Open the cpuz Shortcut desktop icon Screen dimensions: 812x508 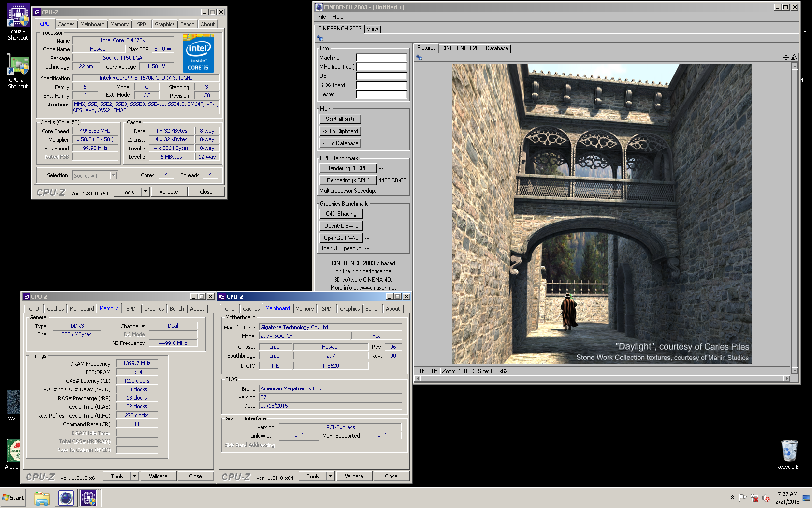click(x=18, y=22)
